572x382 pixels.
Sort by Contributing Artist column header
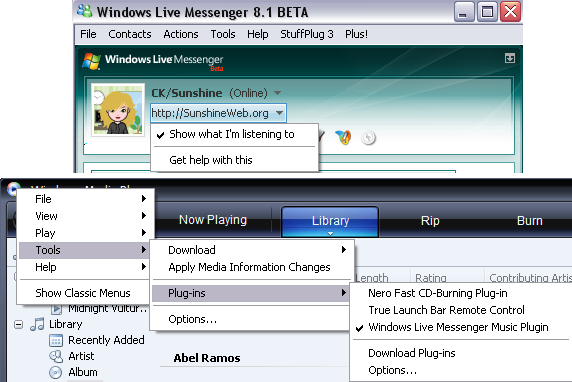[530, 278]
